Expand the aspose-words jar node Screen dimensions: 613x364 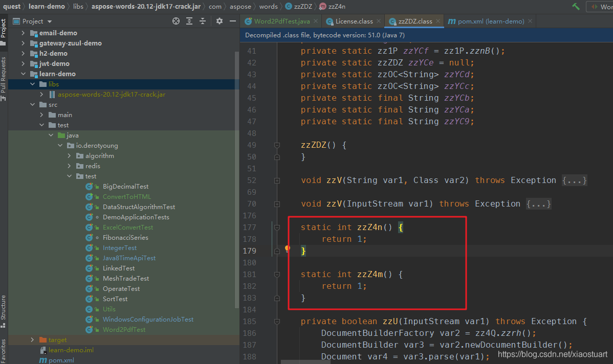point(42,94)
